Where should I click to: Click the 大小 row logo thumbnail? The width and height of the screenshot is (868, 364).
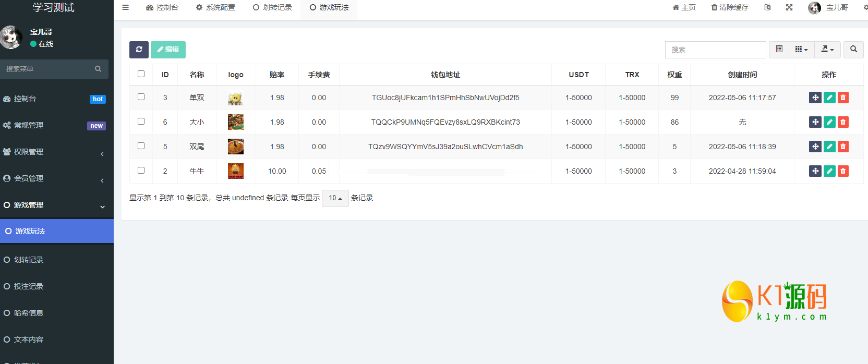[236, 122]
